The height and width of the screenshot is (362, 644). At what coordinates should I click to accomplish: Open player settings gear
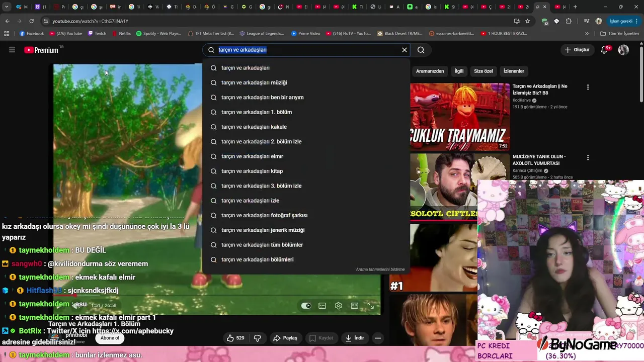[x=339, y=306]
